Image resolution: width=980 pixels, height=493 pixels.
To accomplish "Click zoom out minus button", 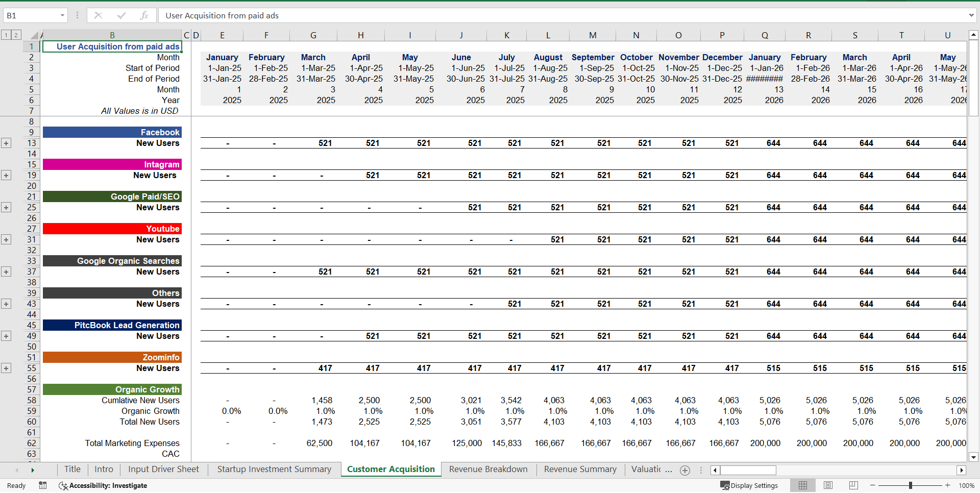I will pos(873,485).
